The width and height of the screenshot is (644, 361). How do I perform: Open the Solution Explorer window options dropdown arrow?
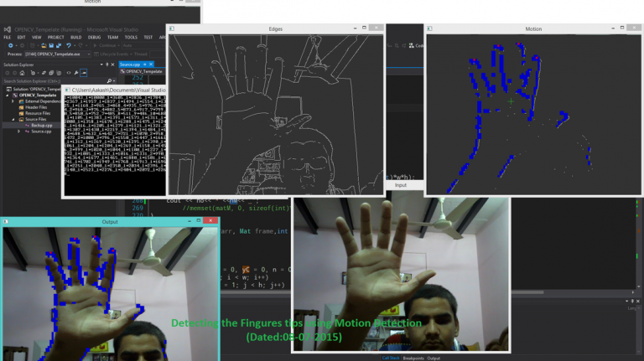coord(101,64)
